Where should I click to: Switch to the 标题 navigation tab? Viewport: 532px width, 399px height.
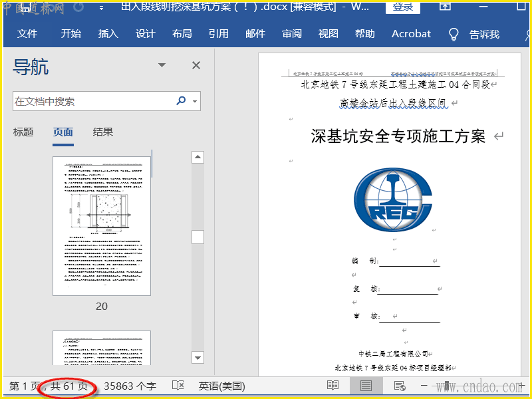23,132
